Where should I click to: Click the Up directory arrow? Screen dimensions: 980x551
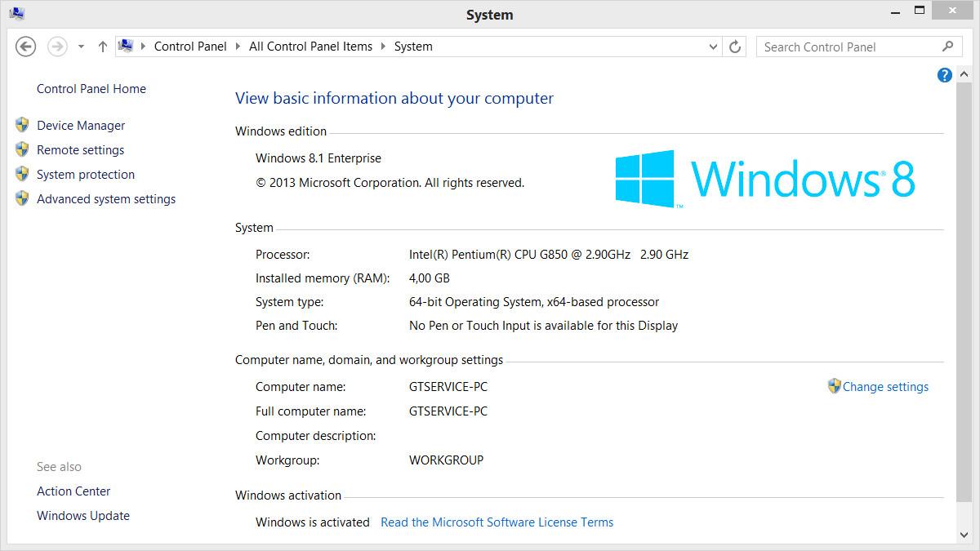[x=102, y=47]
